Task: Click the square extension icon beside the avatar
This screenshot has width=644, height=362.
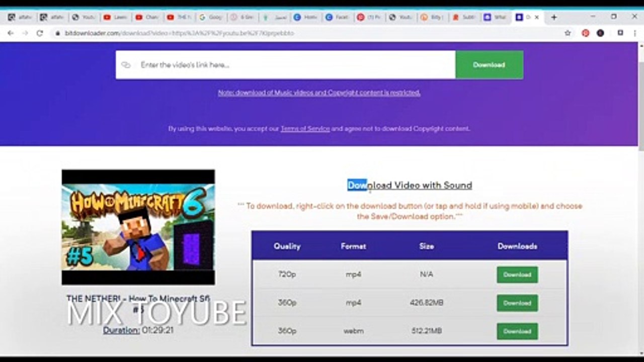Action: click(x=620, y=33)
